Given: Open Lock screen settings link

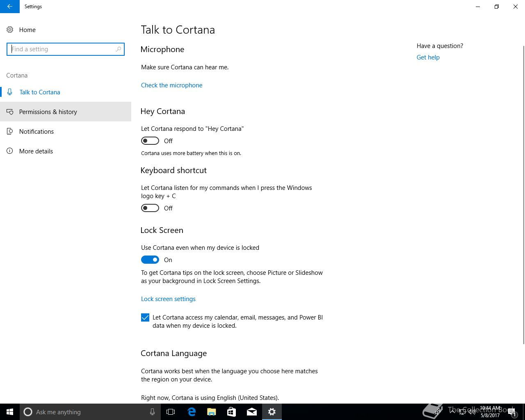Looking at the screenshot, I should 168,299.
